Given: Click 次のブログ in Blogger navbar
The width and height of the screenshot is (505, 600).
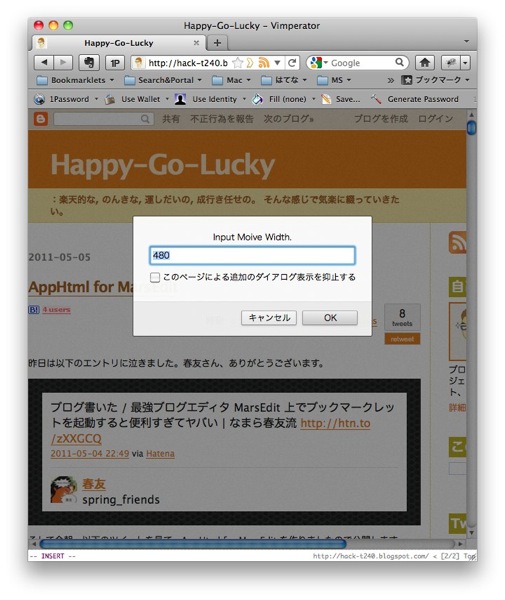Looking at the screenshot, I should [x=288, y=119].
